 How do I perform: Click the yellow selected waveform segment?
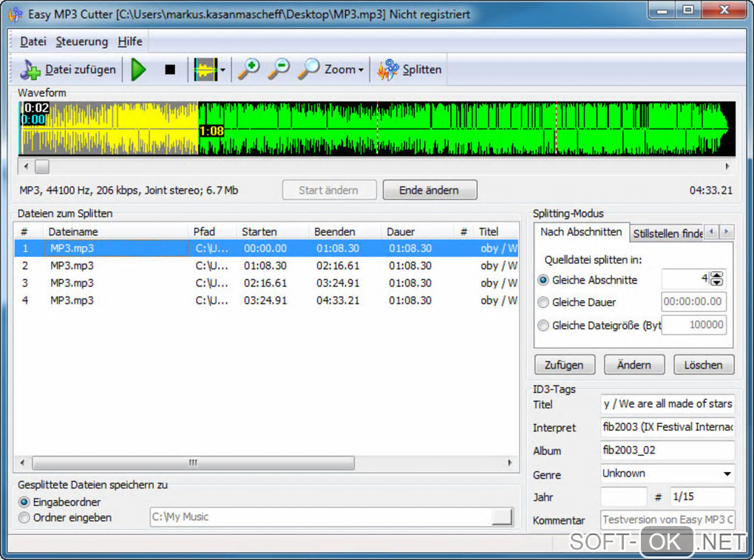pos(109,129)
